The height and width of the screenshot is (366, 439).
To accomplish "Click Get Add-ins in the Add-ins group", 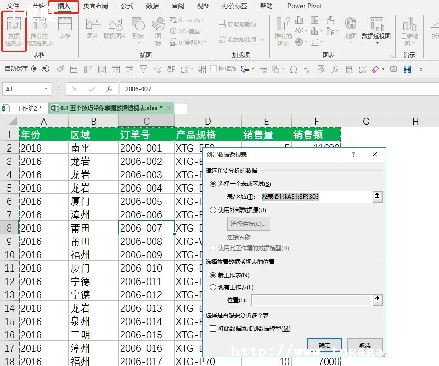I will point(237,24).
